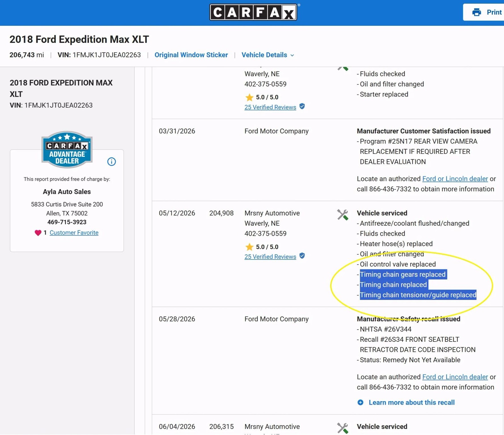The image size is (504, 435).
Task: Click the CARFAX logo in the header
Action: click(x=253, y=12)
